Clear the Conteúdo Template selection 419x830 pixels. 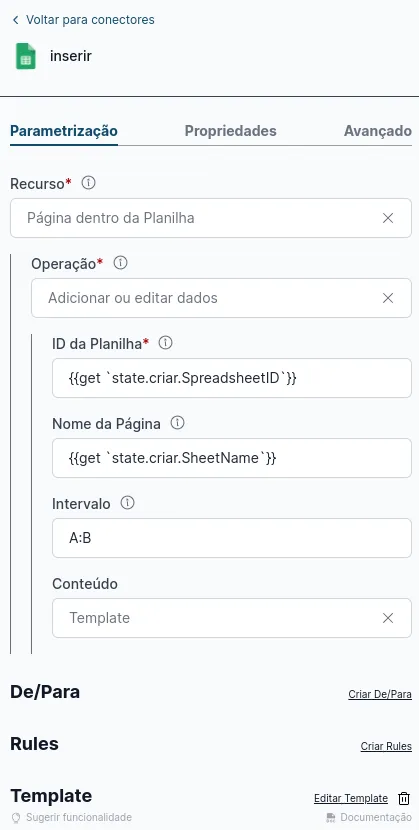click(388, 618)
